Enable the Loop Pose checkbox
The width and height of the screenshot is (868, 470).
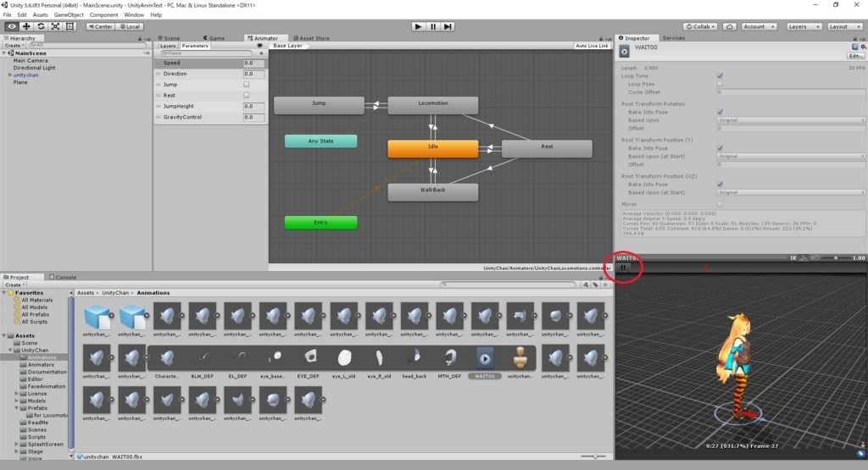(720, 84)
